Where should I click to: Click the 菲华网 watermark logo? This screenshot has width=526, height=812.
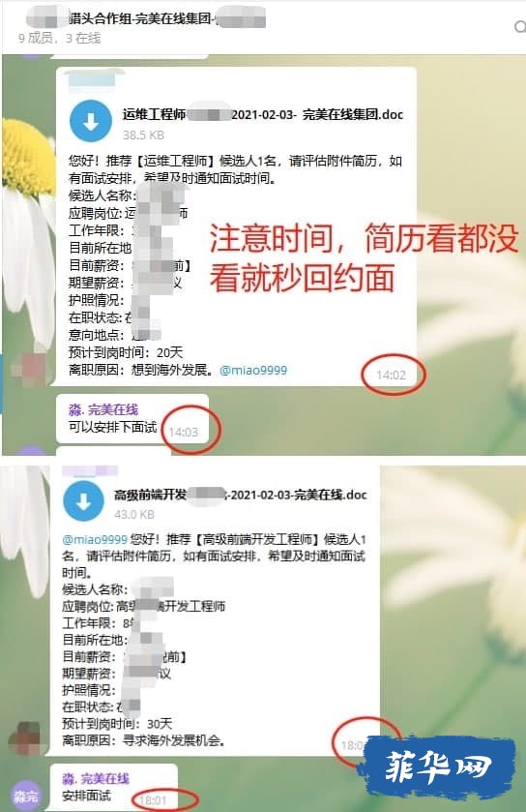(x=437, y=767)
